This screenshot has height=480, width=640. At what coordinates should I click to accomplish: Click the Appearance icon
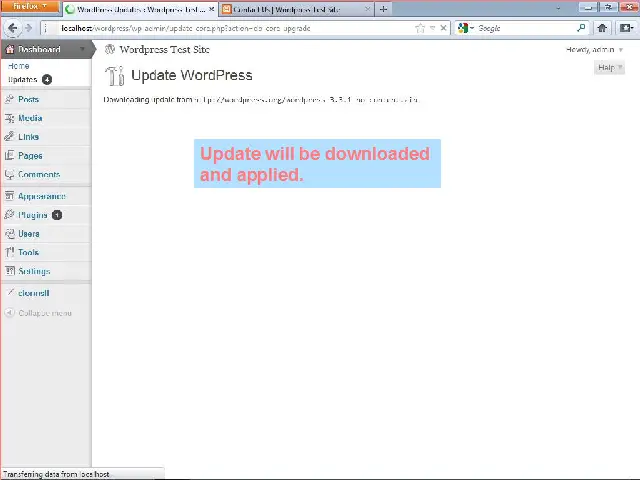(x=9, y=196)
